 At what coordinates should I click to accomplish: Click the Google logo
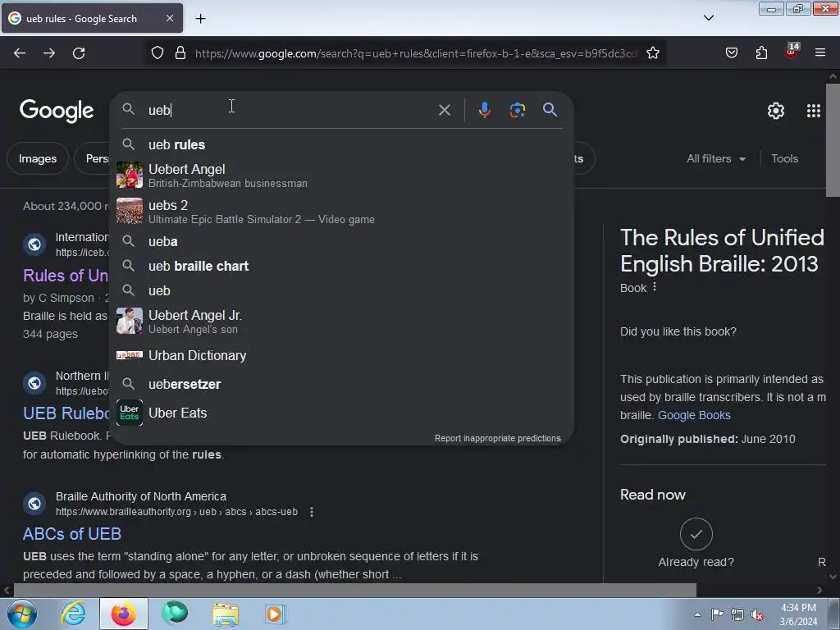point(57,111)
